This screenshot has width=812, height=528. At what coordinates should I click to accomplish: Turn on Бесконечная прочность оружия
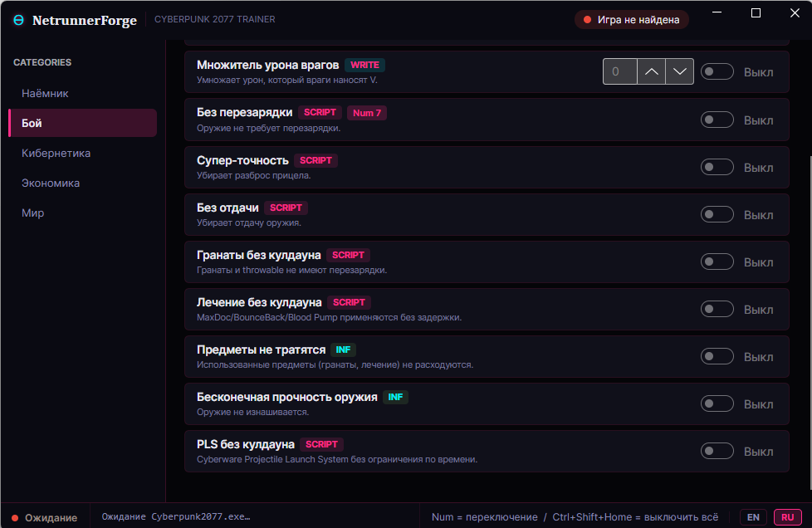717,403
